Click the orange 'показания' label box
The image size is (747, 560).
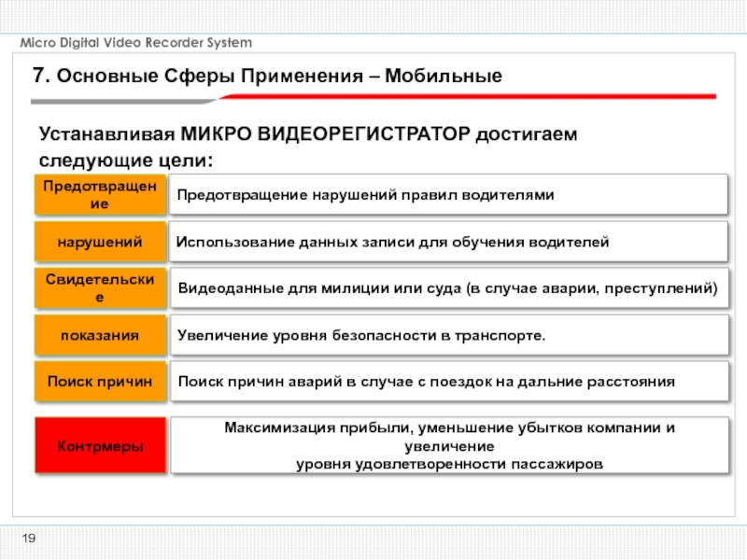(100, 335)
